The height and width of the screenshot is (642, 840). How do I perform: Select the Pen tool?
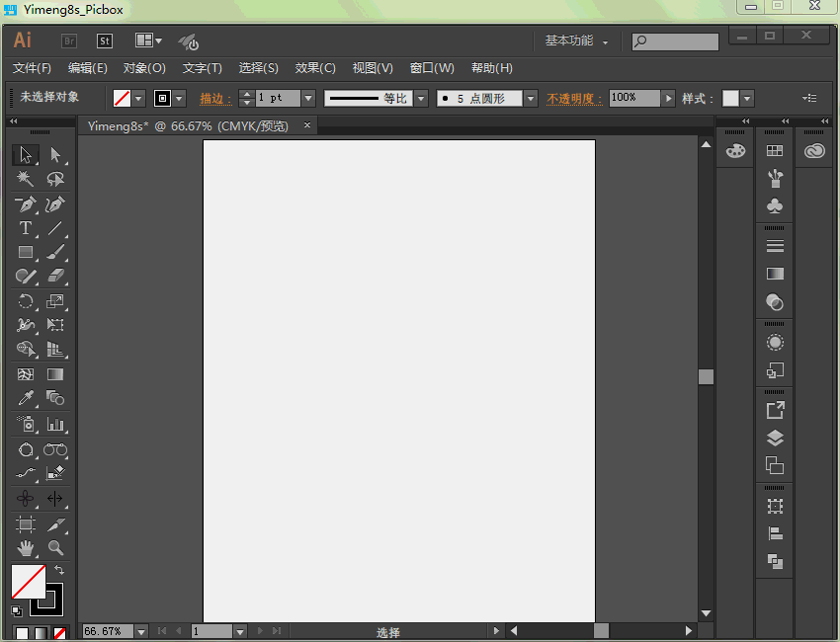click(x=26, y=204)
